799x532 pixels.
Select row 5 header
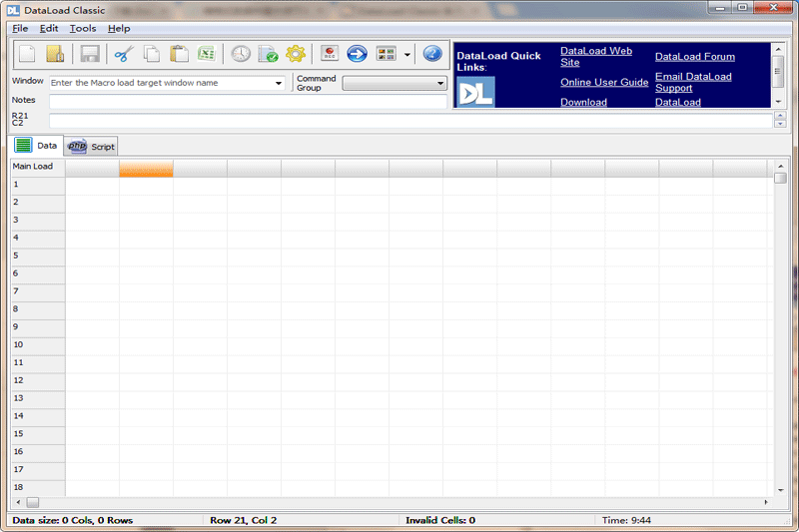38,258
